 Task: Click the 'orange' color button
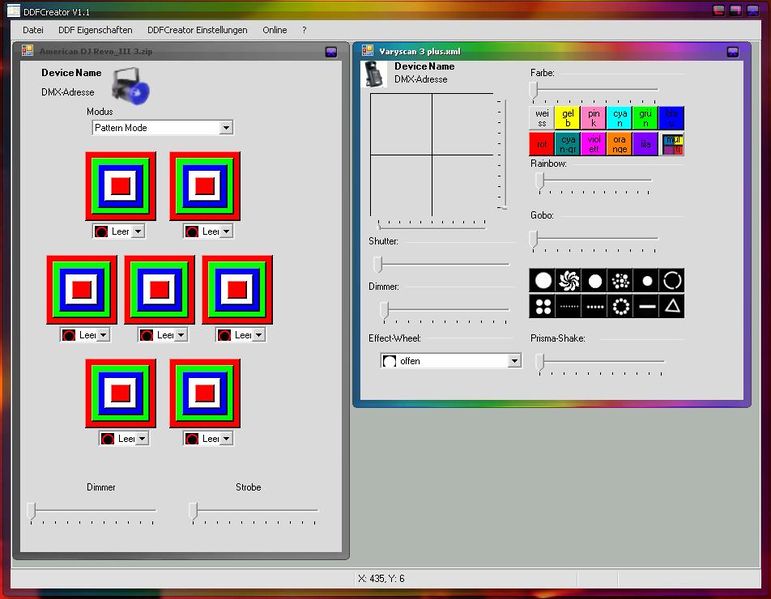tap(620, 144)
